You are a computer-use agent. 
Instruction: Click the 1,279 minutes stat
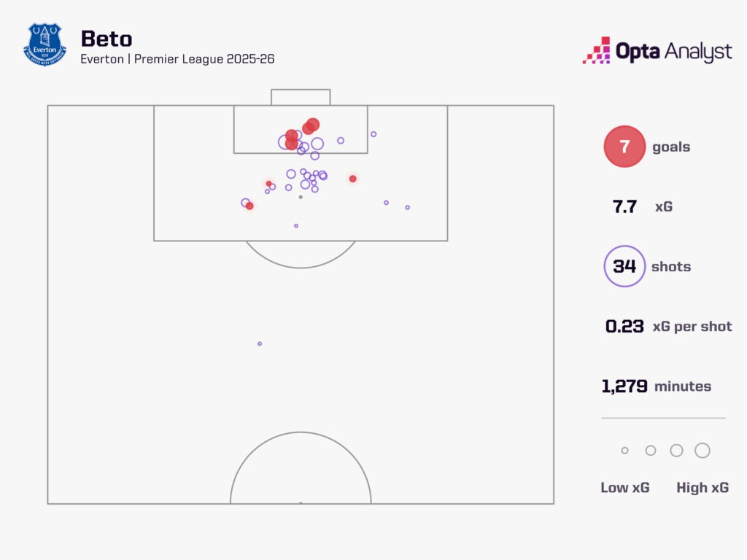pos(624,386)
